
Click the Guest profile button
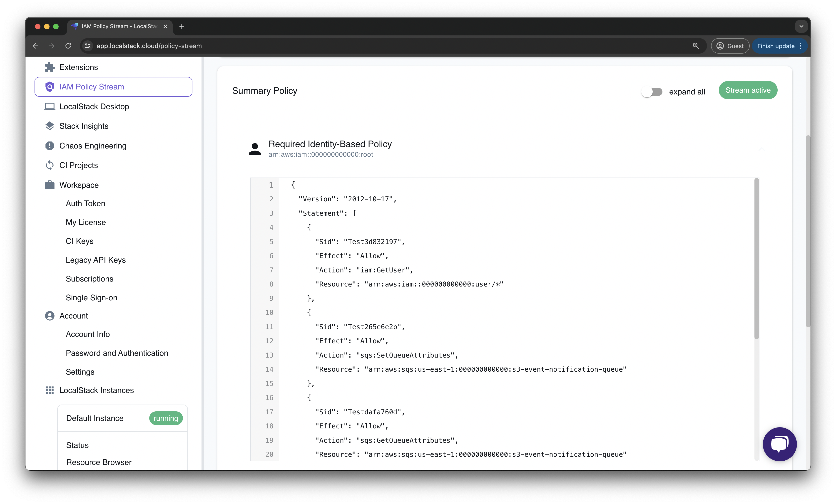tap(730, 46)
